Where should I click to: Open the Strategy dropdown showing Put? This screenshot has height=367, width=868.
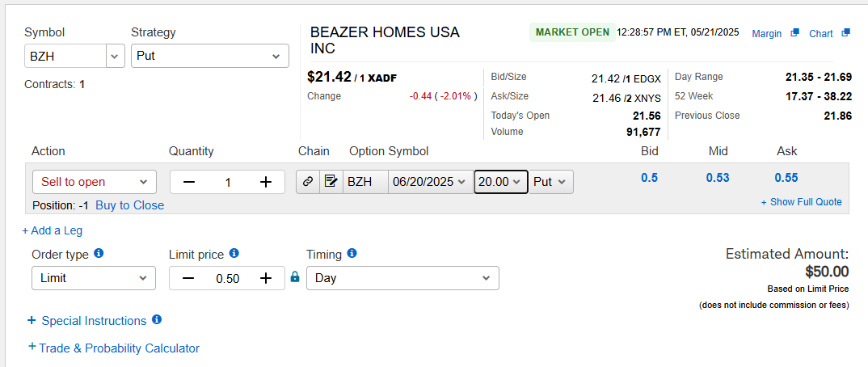pos(210,56)
